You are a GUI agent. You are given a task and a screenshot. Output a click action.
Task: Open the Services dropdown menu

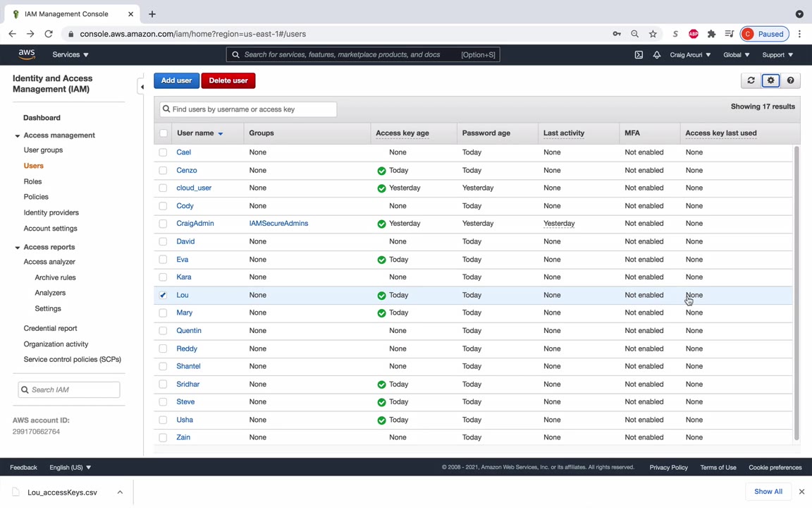point(70,54)
